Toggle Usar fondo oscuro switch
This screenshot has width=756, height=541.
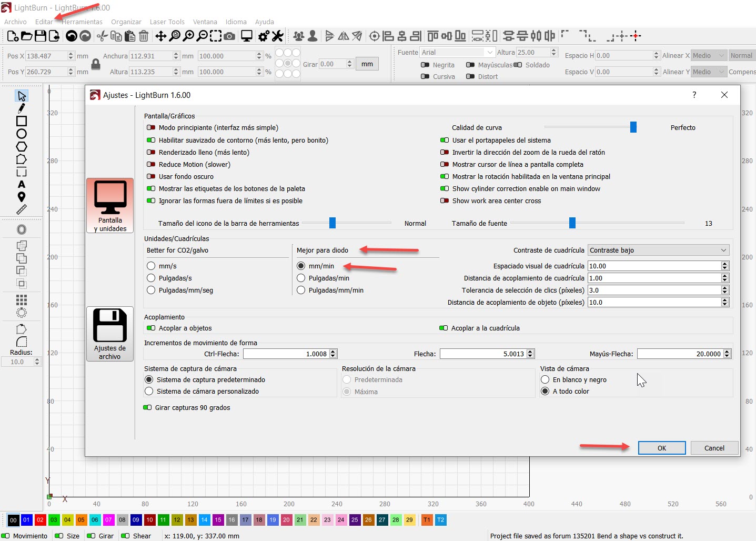click(151, 176)
